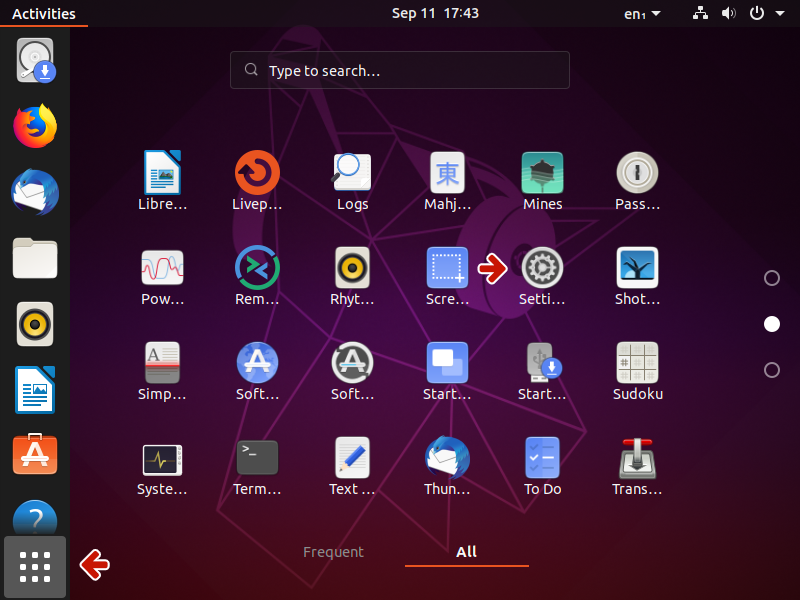Select the second page indicator dot
This screenshot has width=800, height=600.
(x=771, y=324)
